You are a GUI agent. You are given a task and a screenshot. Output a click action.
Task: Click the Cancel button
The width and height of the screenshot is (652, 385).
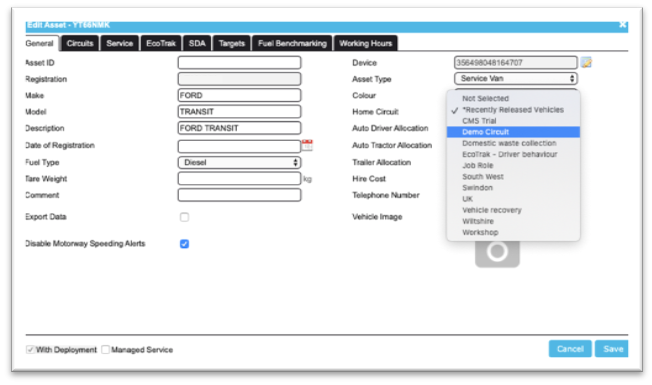tap(570, 349)
